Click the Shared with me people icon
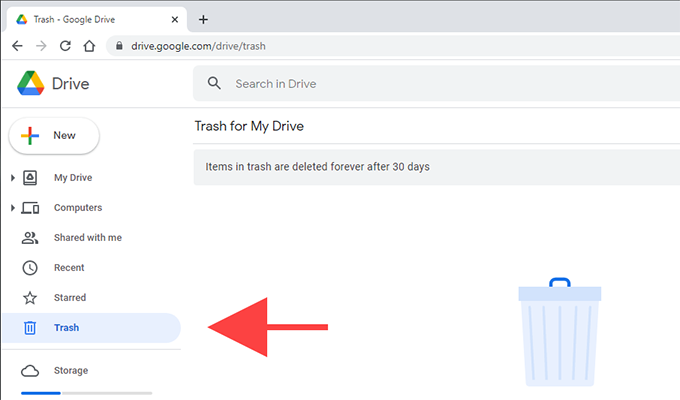680x400 pixels. tap(30, 238)
